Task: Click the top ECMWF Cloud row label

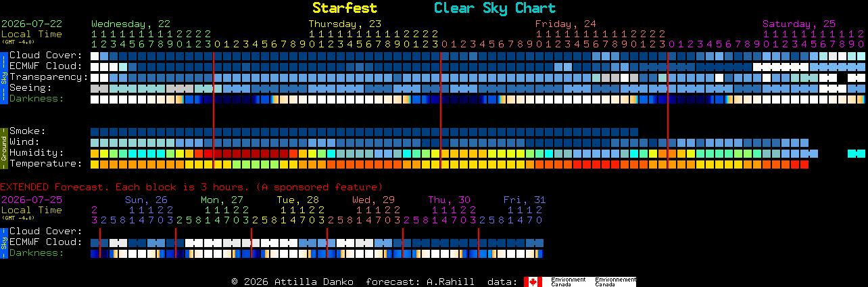Action: 45,66
